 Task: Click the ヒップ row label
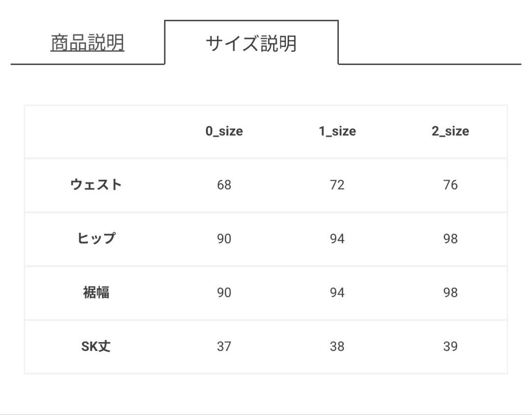96,239
